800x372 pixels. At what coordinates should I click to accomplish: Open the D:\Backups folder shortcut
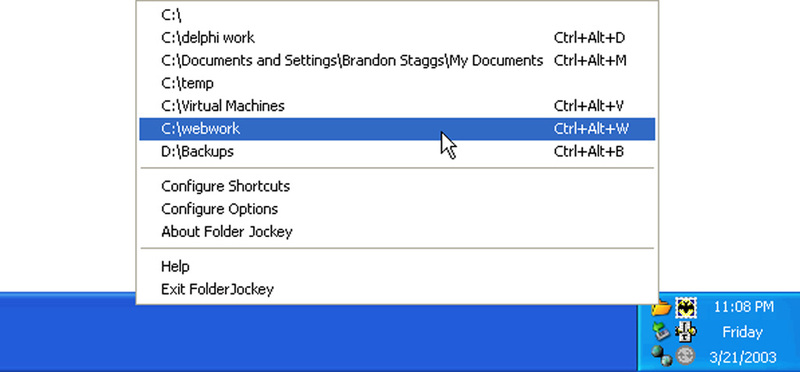397,152
